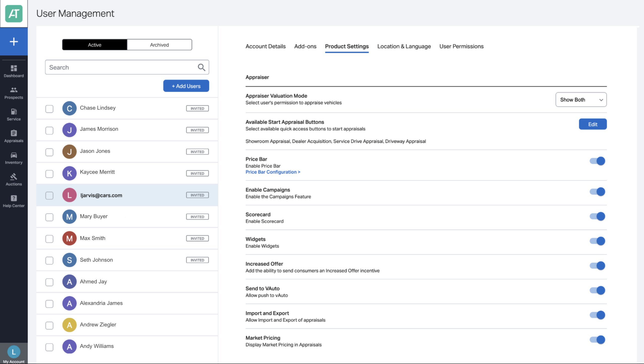Switch to the Account Details tab
Viewport: 644px width, 364px height.
[x=265, y=46]
